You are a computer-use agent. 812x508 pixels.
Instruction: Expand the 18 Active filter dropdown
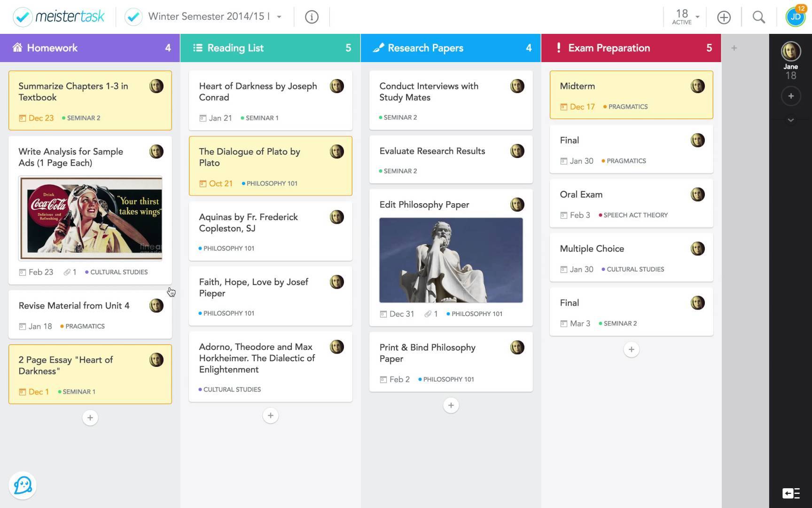686,17
